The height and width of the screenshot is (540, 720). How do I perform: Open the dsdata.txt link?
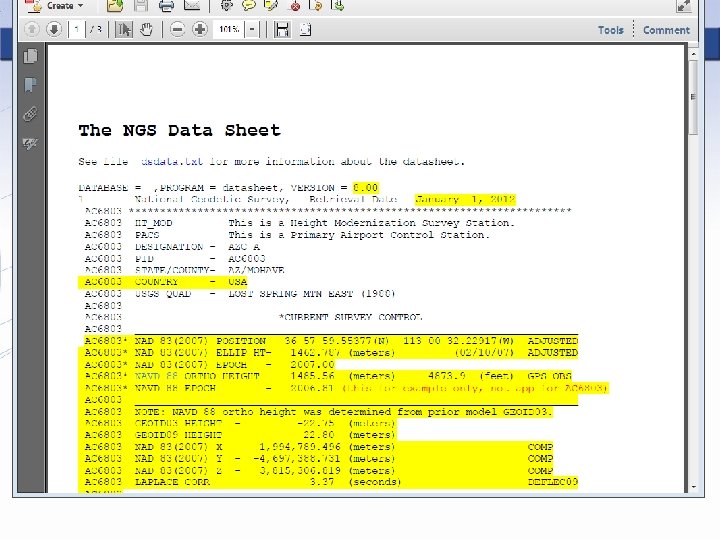coord(172,161)
